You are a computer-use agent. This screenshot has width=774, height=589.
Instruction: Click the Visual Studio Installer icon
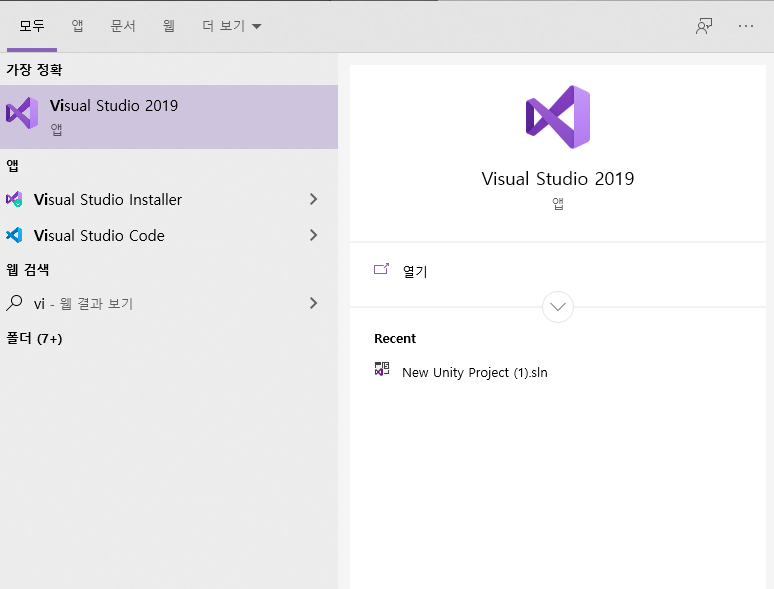(14, 199)
